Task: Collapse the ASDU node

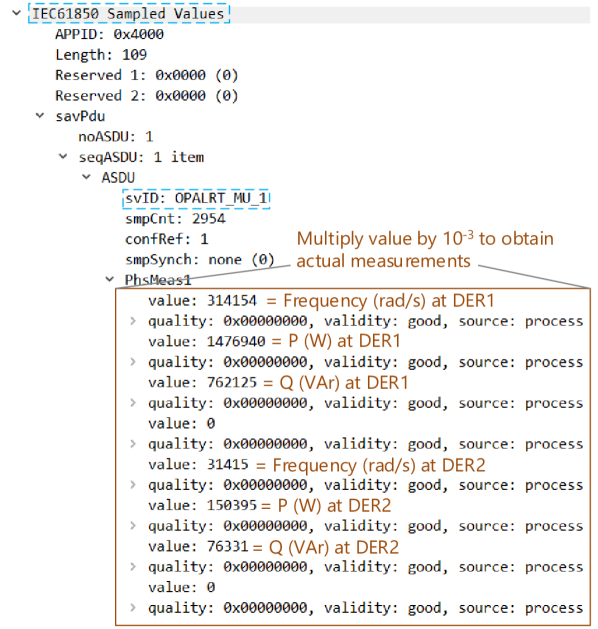Action: [x=86, y=177]
